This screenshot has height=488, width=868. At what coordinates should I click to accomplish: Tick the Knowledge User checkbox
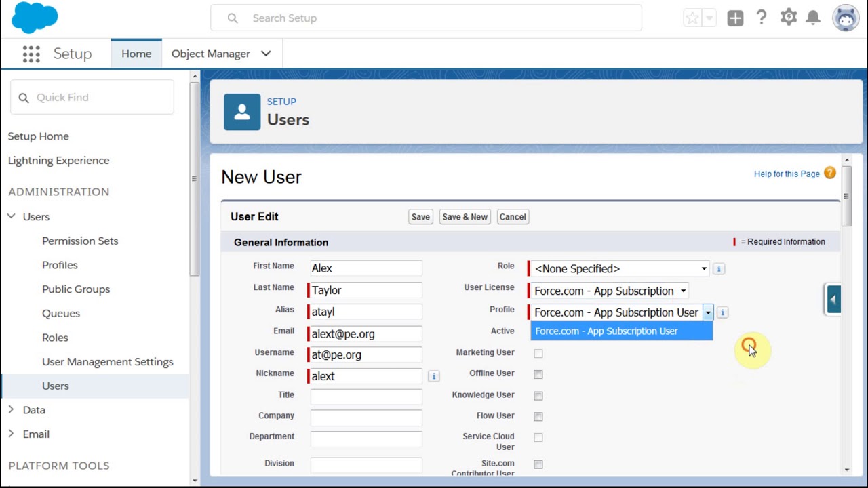click(538, 395)
